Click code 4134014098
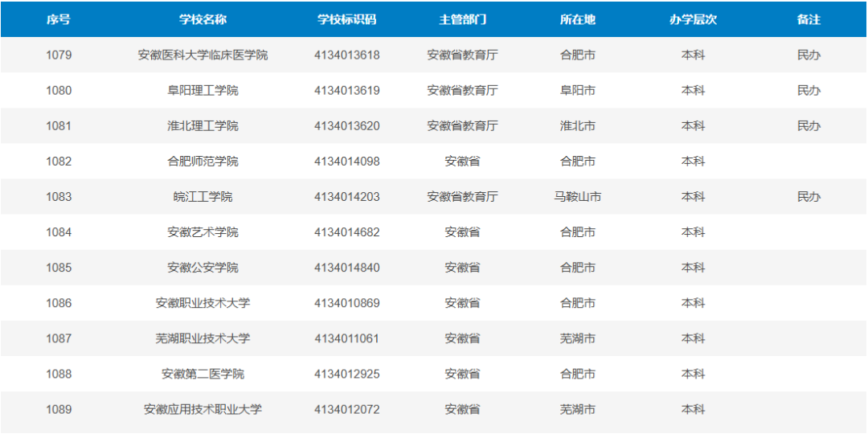The width and height of the screenshot is (868, 434). pyautogui.click(x=346, y=161)
